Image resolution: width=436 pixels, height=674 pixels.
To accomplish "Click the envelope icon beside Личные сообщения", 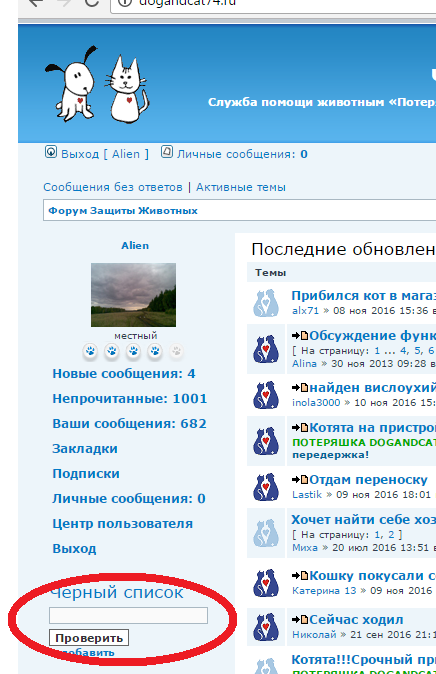I will click(167, 152).
